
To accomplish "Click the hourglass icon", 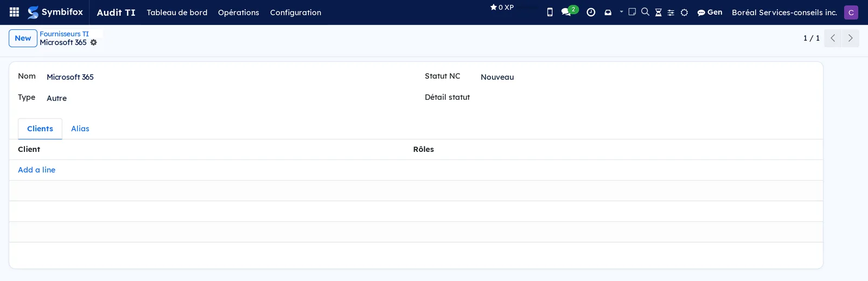I will pyautogui.click(x=658, y=12).
